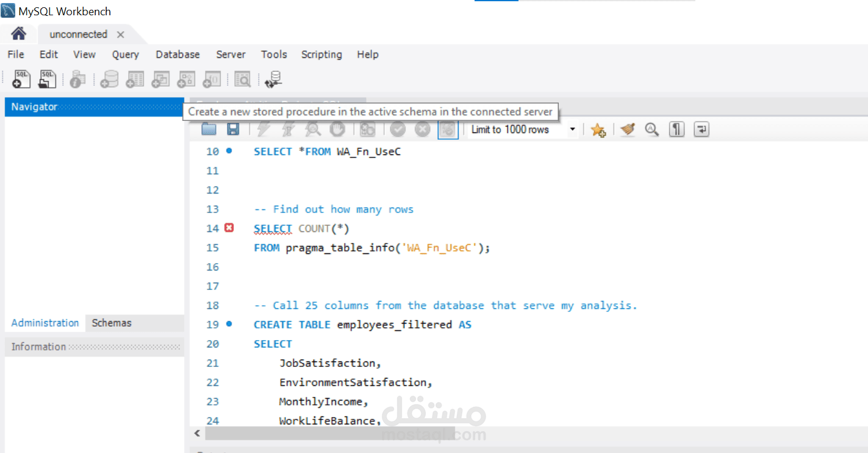Create a new view icon
The image size is (868, 453).
coord(160,79)
